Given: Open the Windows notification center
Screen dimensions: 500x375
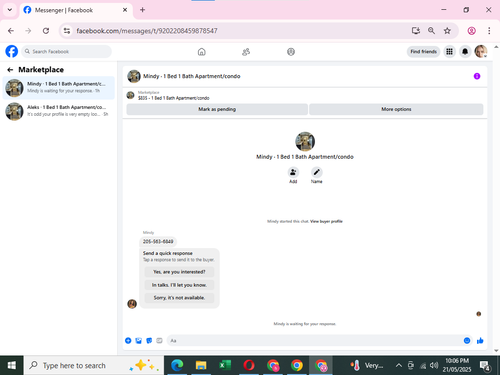Looking at the screenshot, I should coord(485,366).
